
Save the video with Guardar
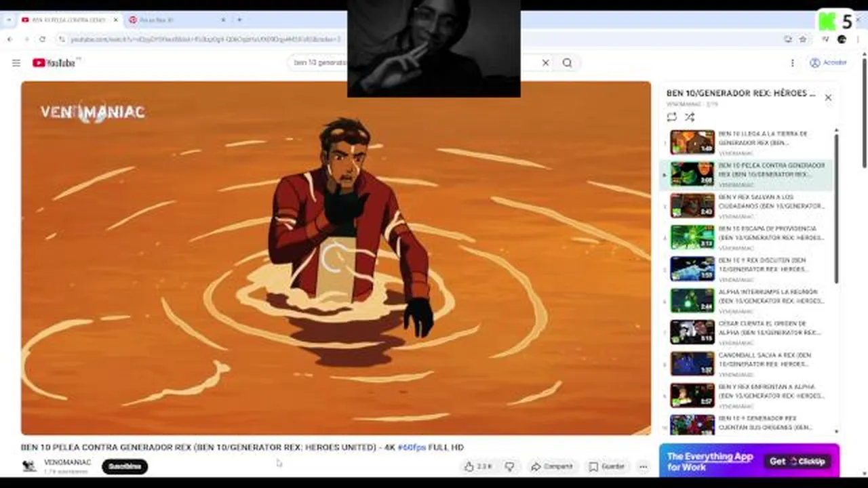tap(607, 466)
